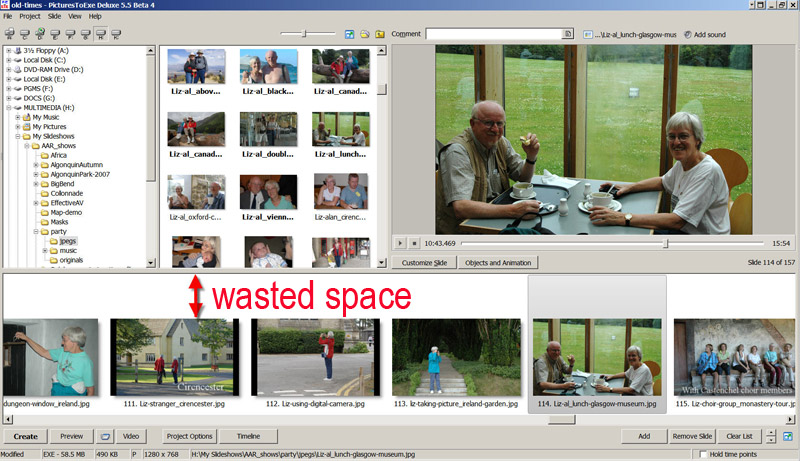Expand the BigBend folder node

pos(37,184)
